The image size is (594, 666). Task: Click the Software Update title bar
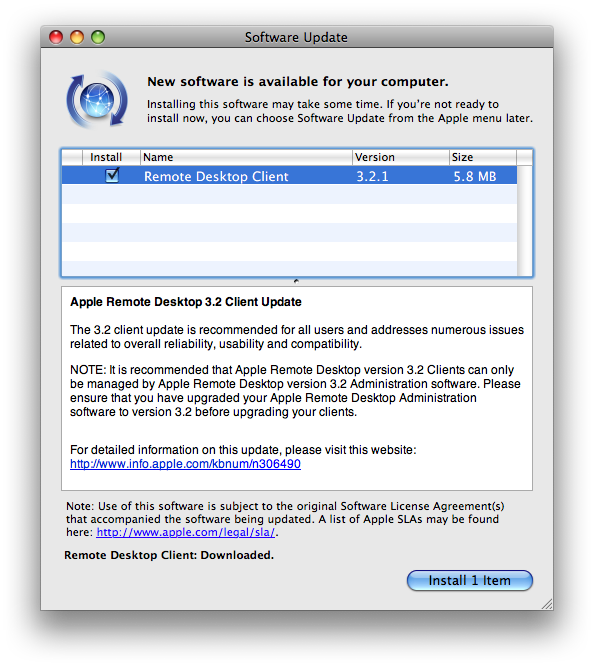point(297,37)
